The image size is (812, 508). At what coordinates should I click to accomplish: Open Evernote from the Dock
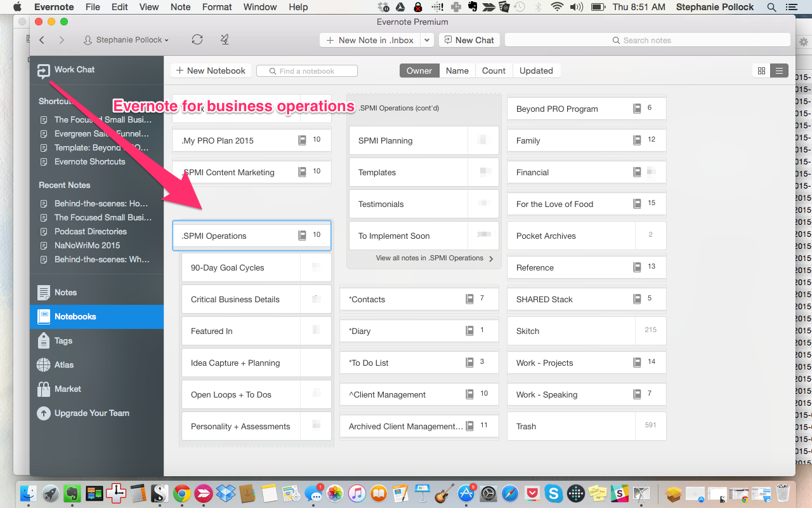tap(72, 493)
